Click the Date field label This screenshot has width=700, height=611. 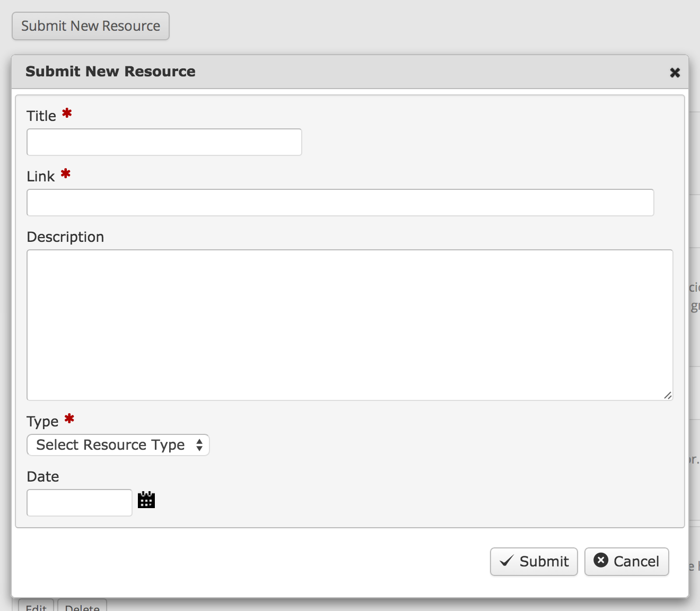click(43, 477)
